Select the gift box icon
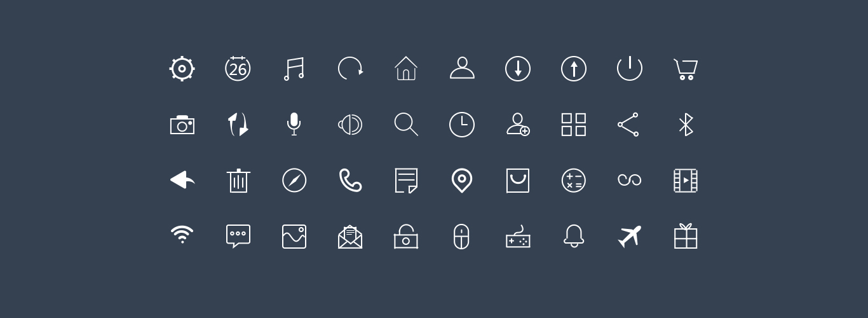Screen dimensions: 868x318 tap(686, 236)
